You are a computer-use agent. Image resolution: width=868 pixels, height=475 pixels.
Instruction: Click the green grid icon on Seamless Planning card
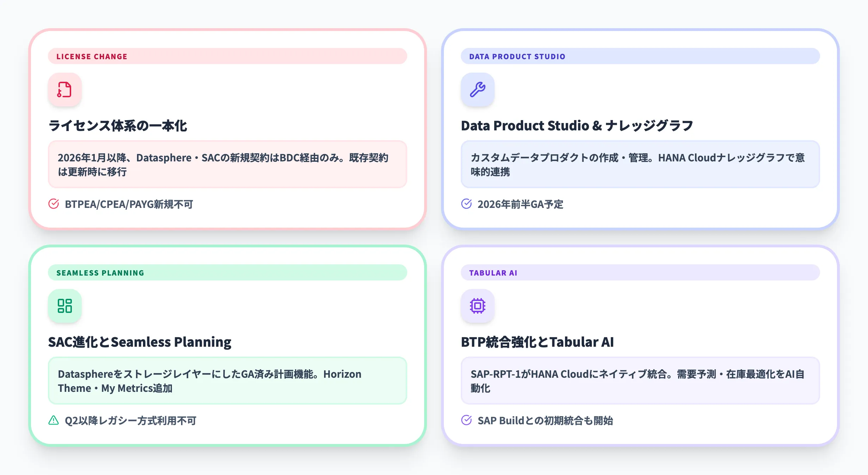click(x=65, y=306)
